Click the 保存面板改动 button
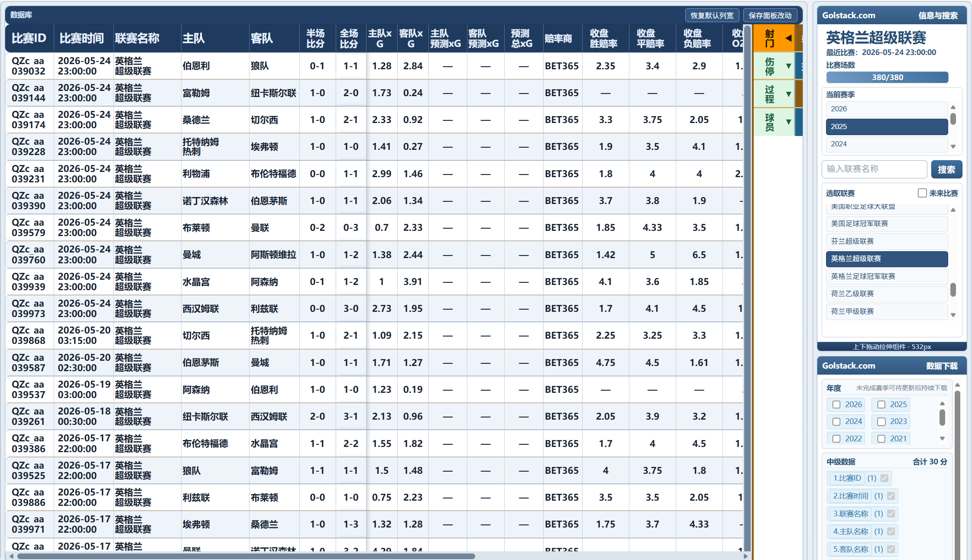Image resolution: width=972 pixels, height=560 pixels. (x=770, y=16)
